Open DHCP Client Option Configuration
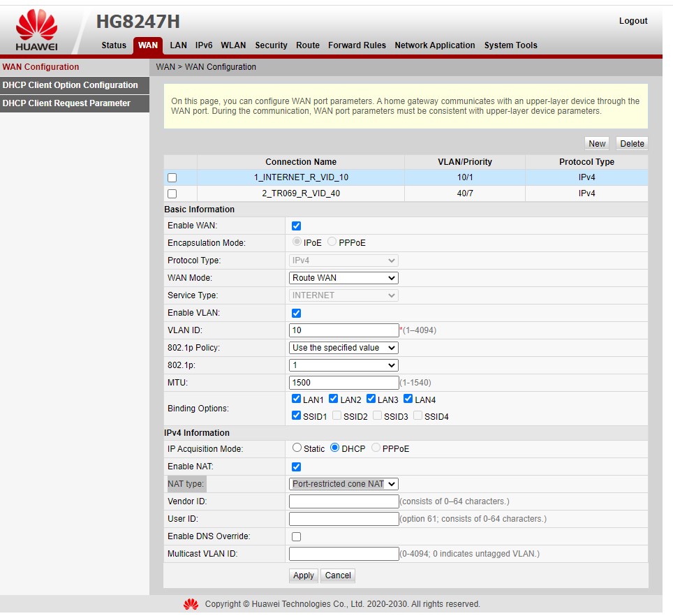Image resolution: width=673 pixels, height=616 pixels. pos(75,85)
